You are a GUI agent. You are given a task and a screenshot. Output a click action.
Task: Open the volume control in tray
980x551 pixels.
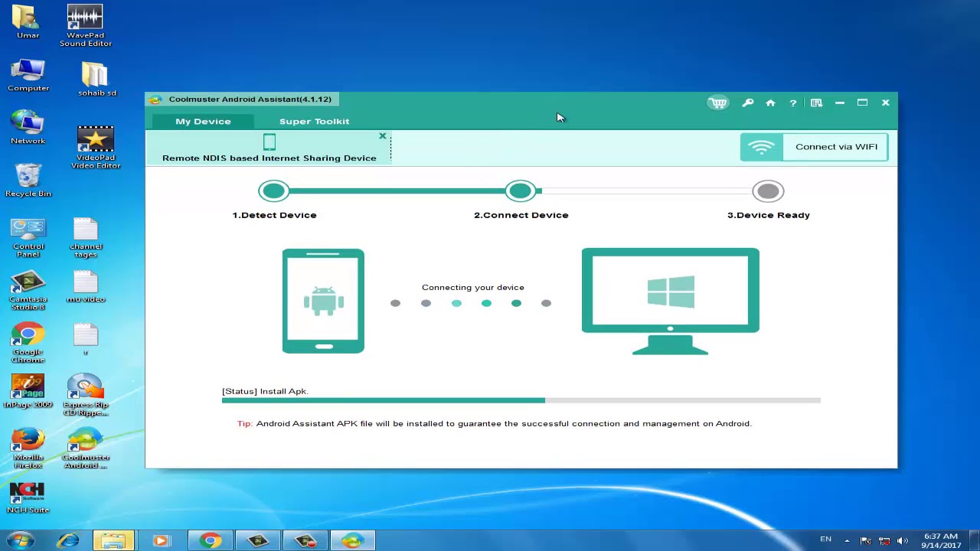point(903,541)
